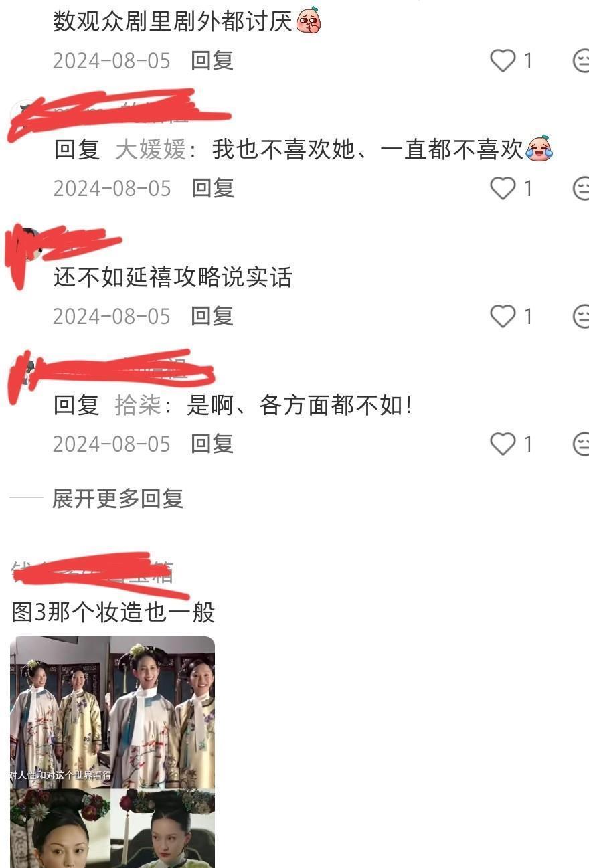
Task: Open the attached costume drama image
Action: [x=112, y=752]
